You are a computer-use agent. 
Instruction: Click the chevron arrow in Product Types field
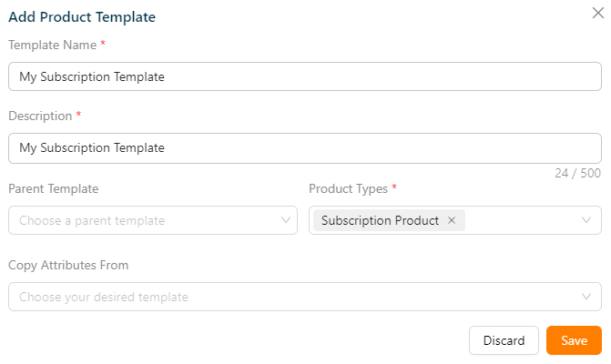pyautogui.click(x=587, y=220)
